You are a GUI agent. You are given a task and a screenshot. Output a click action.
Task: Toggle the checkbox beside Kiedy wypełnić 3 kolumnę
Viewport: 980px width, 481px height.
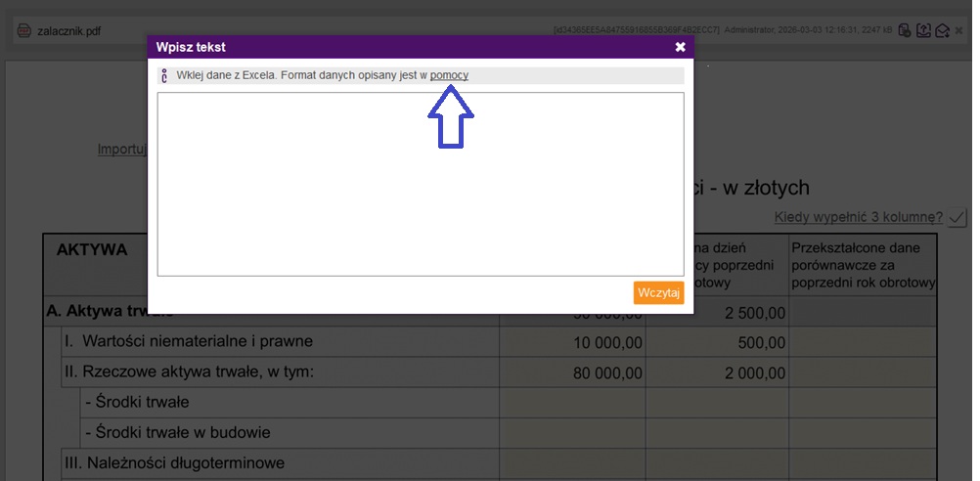(957, 217)
